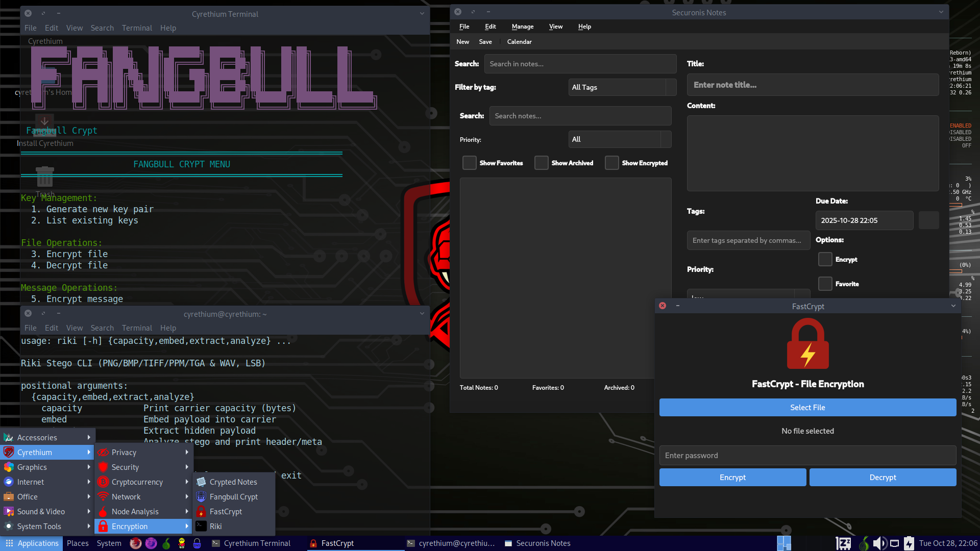The width and height of the screenshot is (980, 551).
Task: Open the Priority All filter dropdown
Action: pos(619,139)
